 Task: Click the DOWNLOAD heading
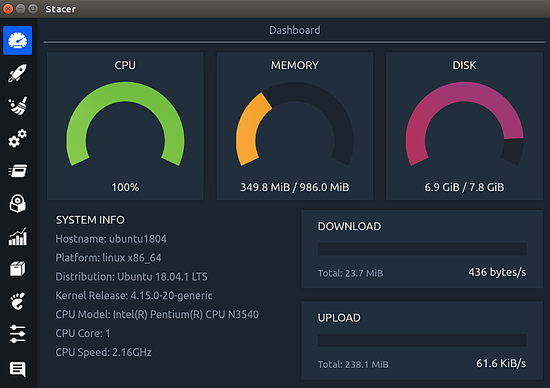[349, 227]
